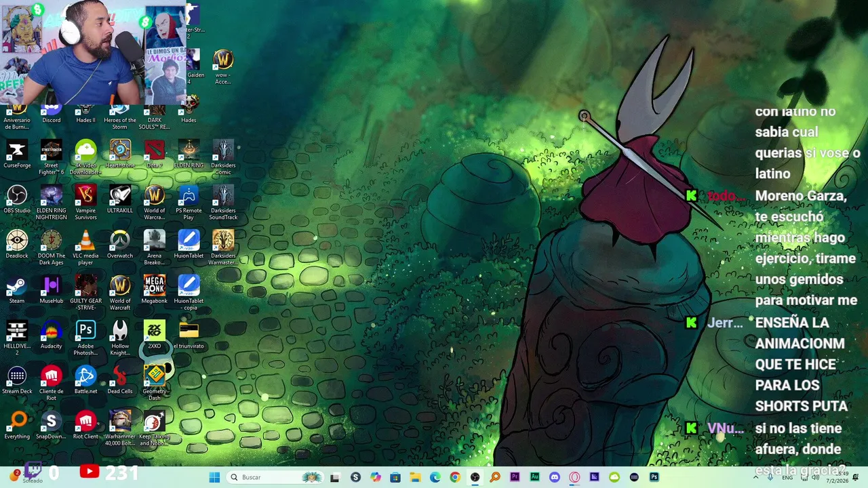Open VLC media player shortcut

coord(85,248)
